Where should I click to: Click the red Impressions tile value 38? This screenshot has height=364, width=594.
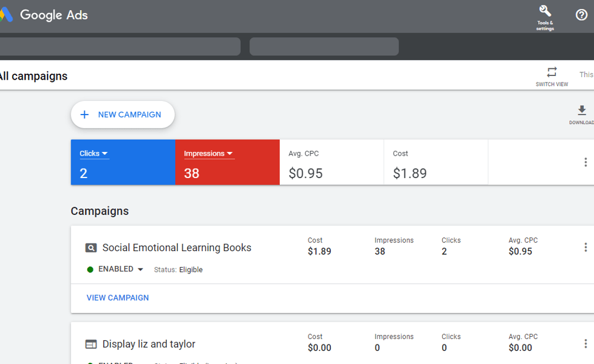coord(191,173)
